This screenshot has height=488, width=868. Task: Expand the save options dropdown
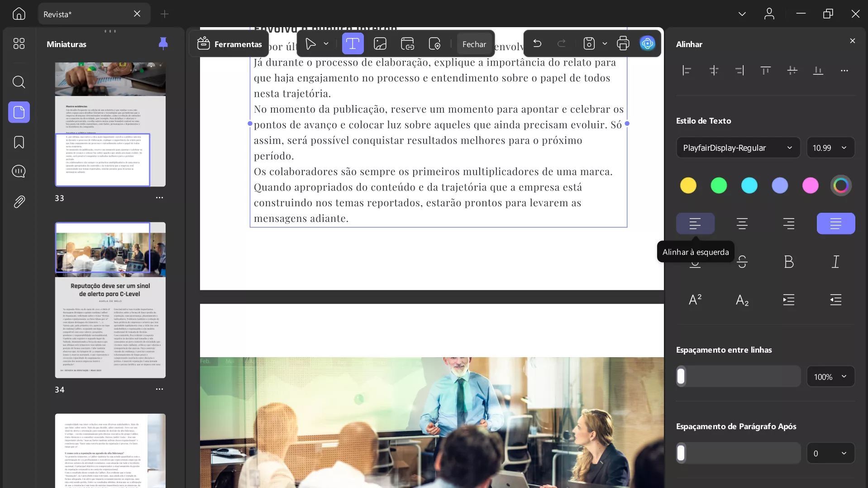coord(605,44)
